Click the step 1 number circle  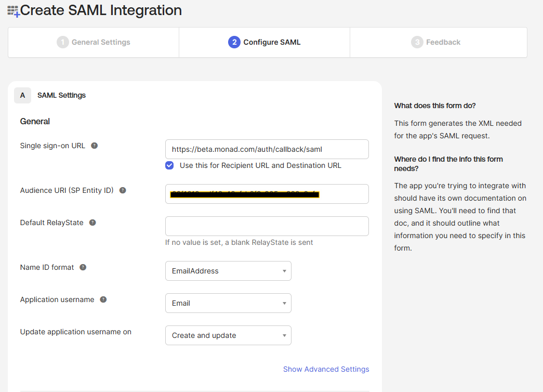pos(63,42)
